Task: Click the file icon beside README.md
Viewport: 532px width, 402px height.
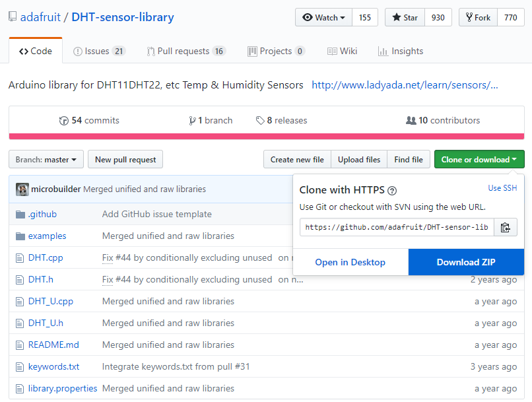Action: [x=20, y=345]
